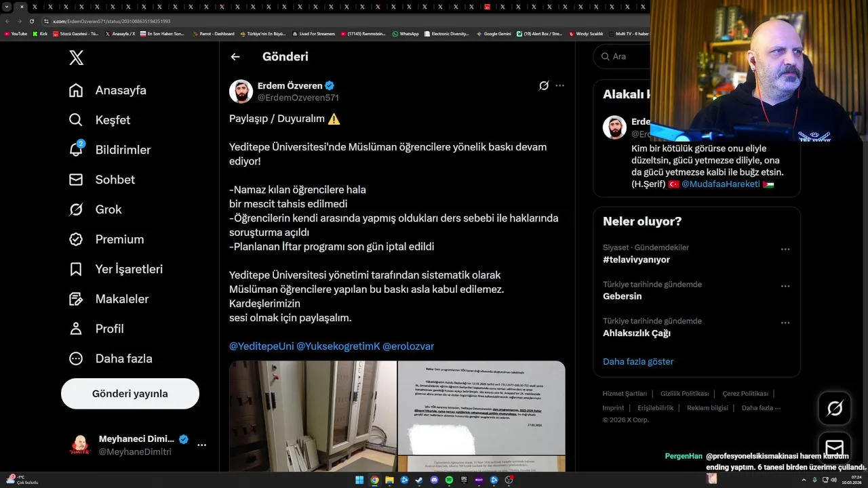Open the document image in the post
The width and height of the screenshot is (868, 488).
pyautogui.click(x=481, y=407)
